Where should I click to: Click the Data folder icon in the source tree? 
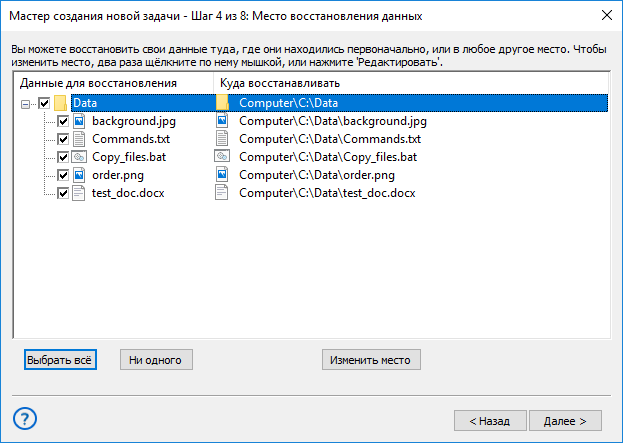point(60,103)
